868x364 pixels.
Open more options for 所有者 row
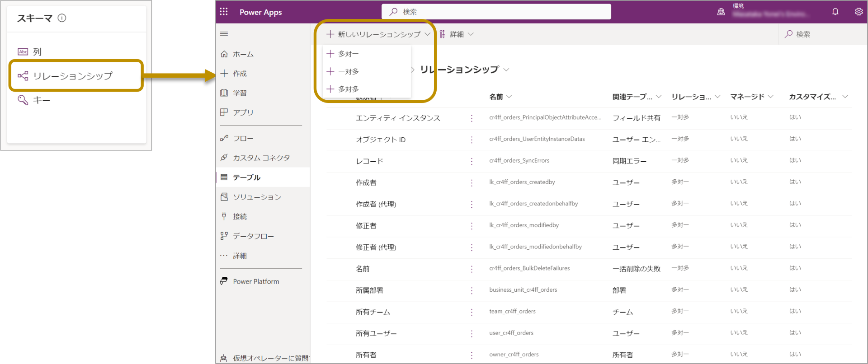(472, 355)
